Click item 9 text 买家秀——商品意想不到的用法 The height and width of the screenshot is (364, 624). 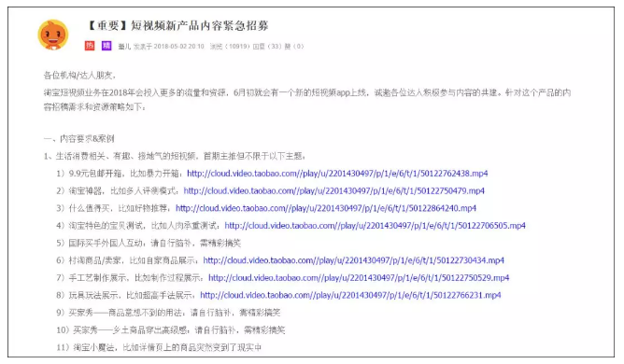point(125,313)
